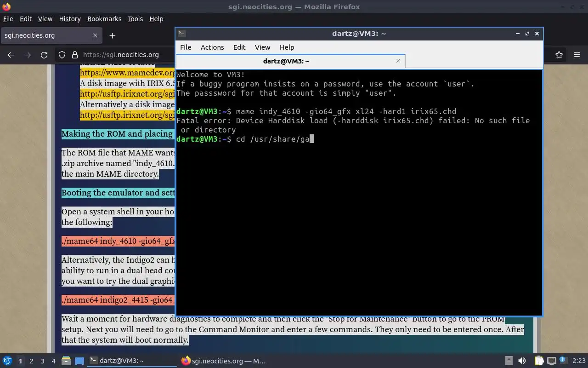Click the 'Booting the emulator' heading
Image resolution: width=588 pixels, height=368 pixels.
coord(118,193)
